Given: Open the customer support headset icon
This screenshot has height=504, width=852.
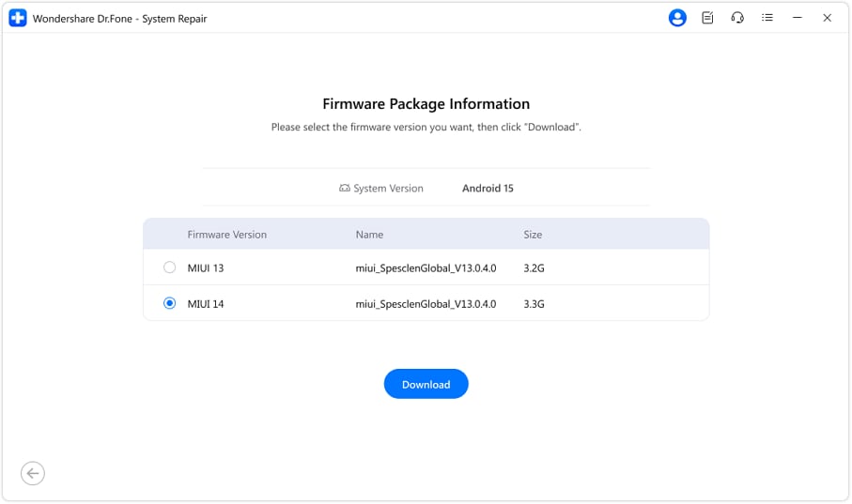Looking at the screenshot, I should coord(737,18).
